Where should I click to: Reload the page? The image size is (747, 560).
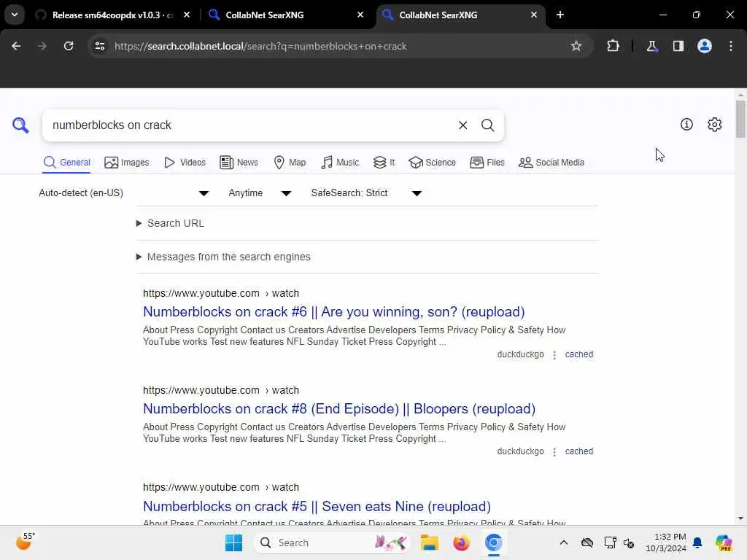point(69,46)
